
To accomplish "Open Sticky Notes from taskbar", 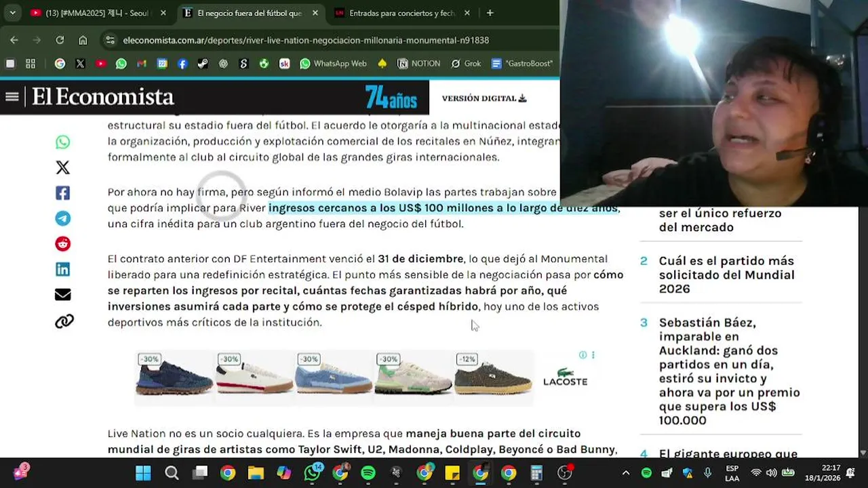I will tap(452, 473).
